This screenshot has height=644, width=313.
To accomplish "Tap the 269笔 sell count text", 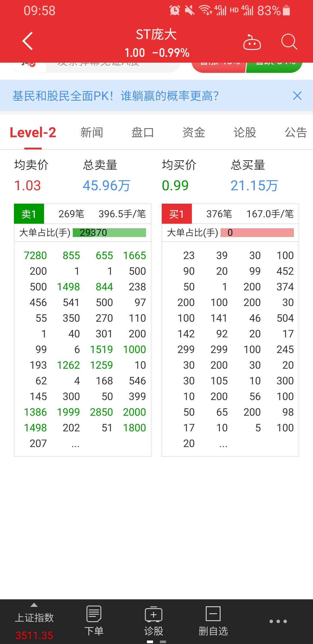I will coord(71,214).
